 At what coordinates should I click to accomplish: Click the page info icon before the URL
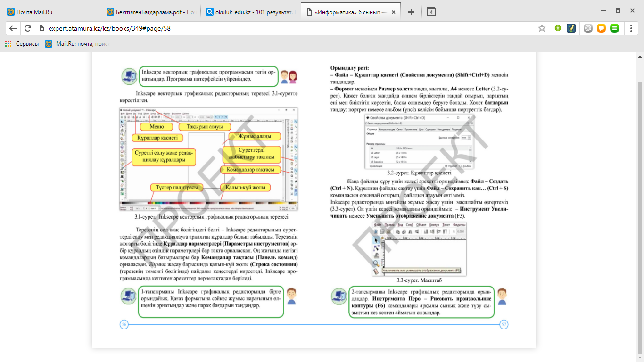41,28
